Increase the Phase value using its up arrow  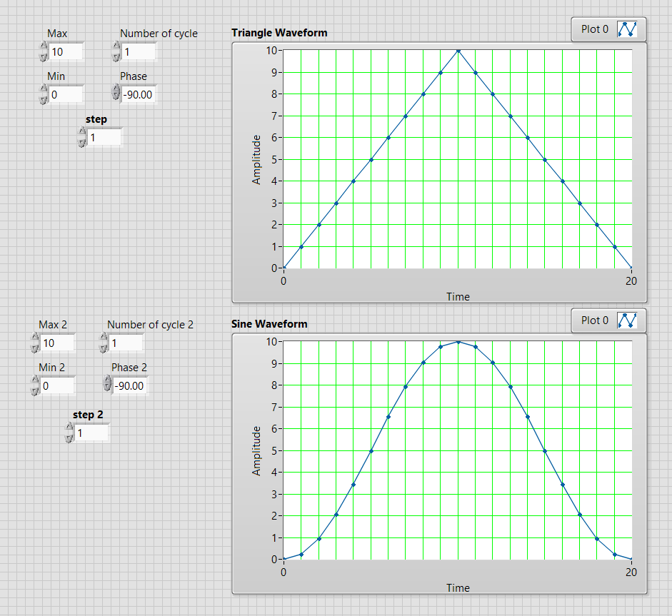click(x=116, y=88)
